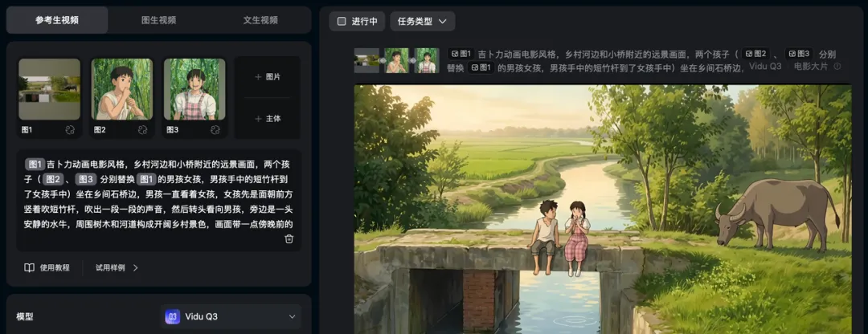Select the boy reference image 图2 thumbnail
The height and width of the screenshot is (334, 868).
coord(122,89)
